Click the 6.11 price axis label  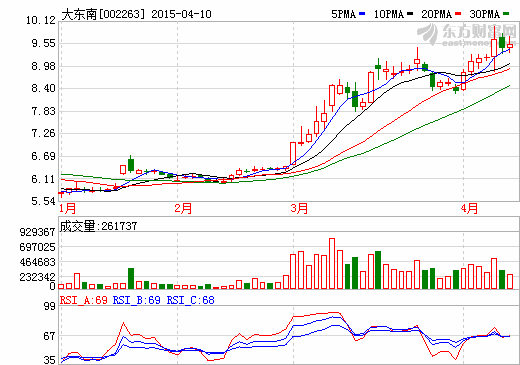(x=43, y=179)
